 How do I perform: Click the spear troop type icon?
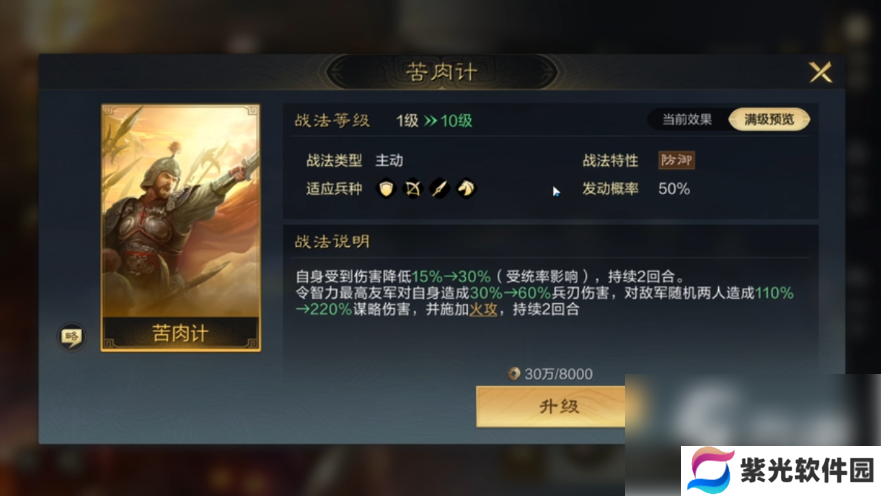(439, 188)
